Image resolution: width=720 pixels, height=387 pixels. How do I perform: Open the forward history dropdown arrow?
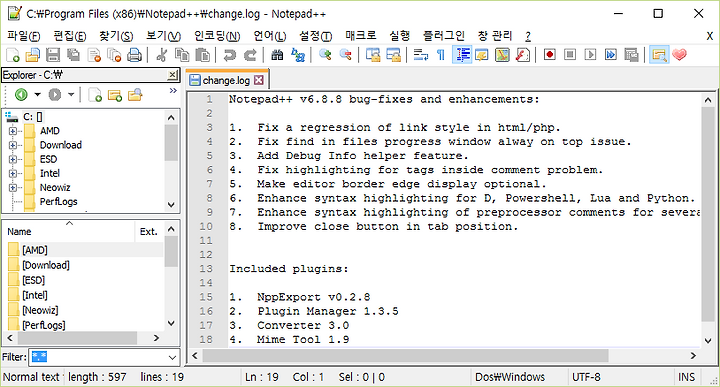71,95
